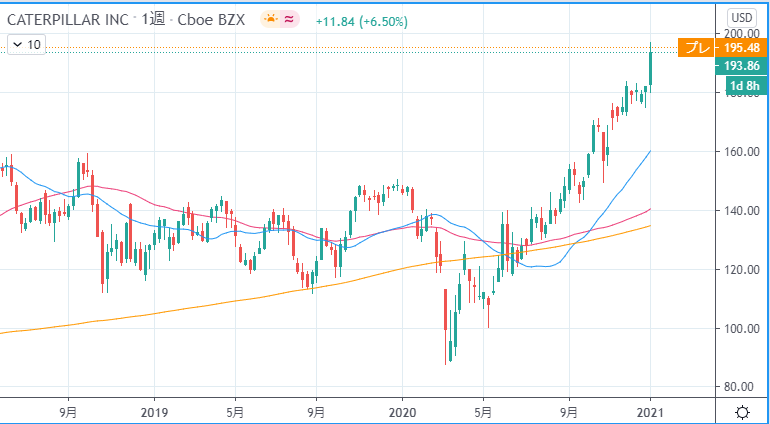Click the 2021 label on time axis
Image resolution: width=770 pixels, height=424 pixels.
pos(650,411)
